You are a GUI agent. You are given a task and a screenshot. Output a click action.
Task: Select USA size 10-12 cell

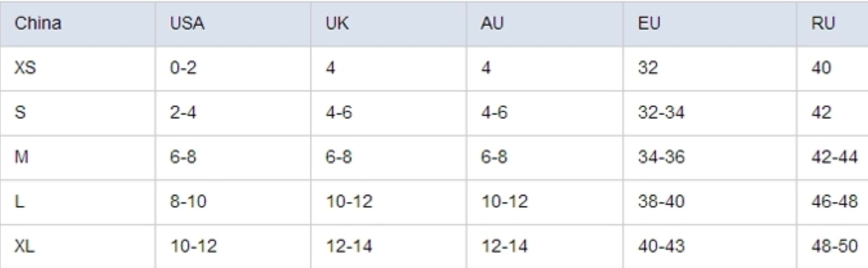coord(233,246)
